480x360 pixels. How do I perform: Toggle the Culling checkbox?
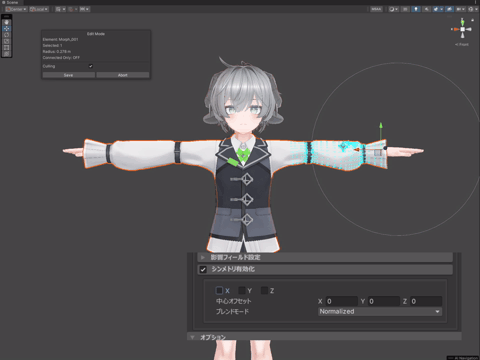[91, 66]
